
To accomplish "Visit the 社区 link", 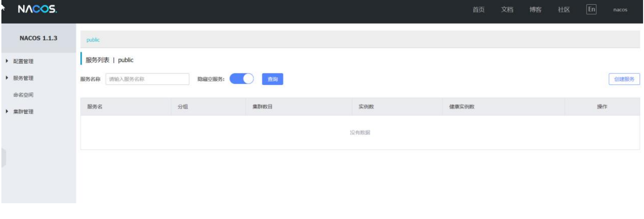I will 563,11.
